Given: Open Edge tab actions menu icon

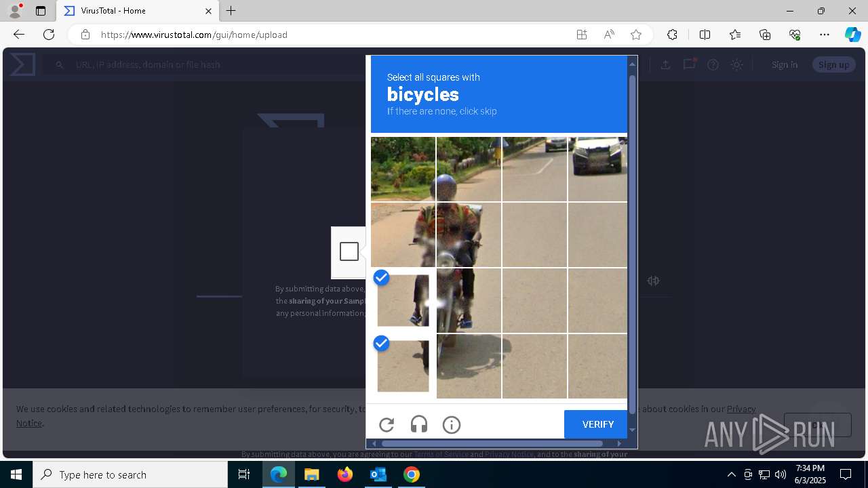Looking at the screenshot, I should 41,11.
